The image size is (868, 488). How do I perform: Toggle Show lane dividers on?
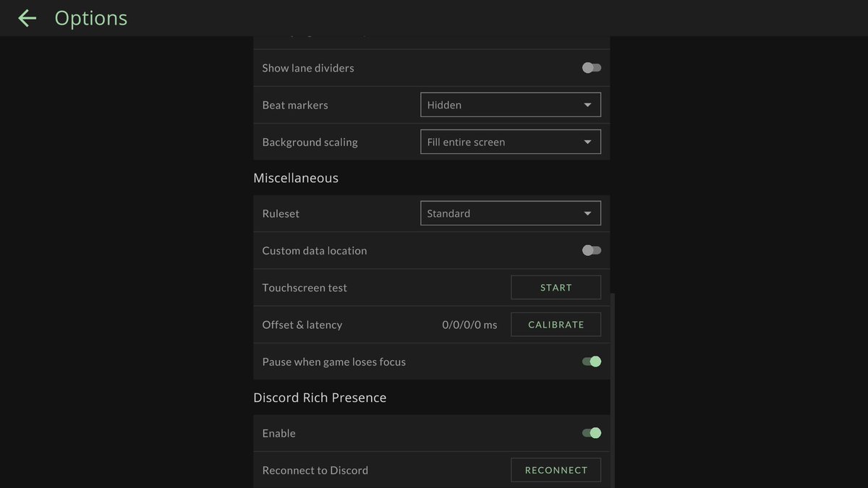[x=591, y=67]
